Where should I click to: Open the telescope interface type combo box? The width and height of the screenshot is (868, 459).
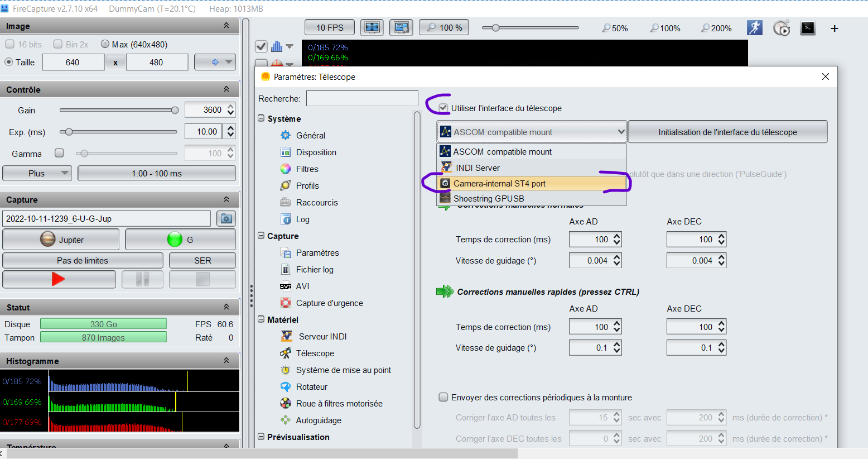click(x=532, y=132)
